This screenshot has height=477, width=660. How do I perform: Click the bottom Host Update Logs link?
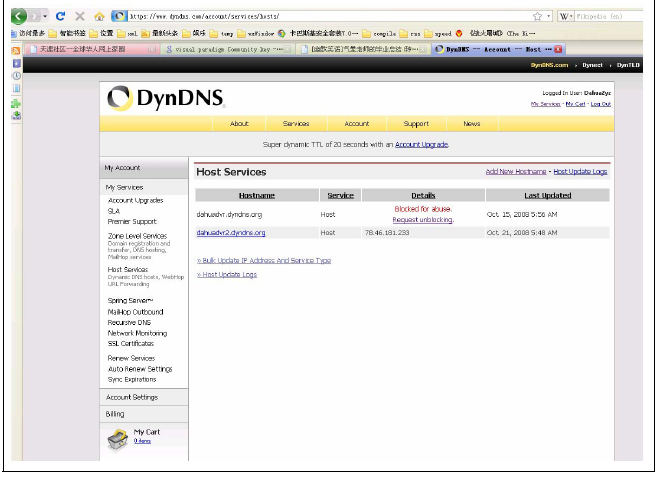pos(227,274)
